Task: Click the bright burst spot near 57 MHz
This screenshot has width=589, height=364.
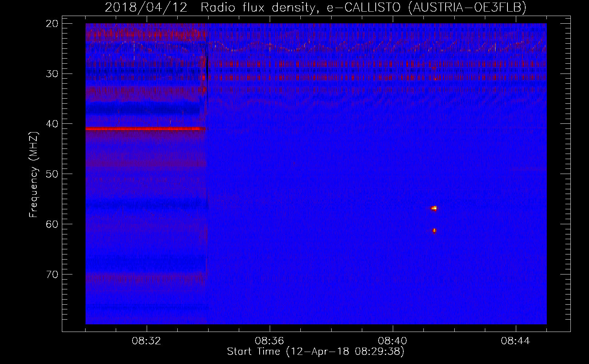Action: (x=434, y=208)
